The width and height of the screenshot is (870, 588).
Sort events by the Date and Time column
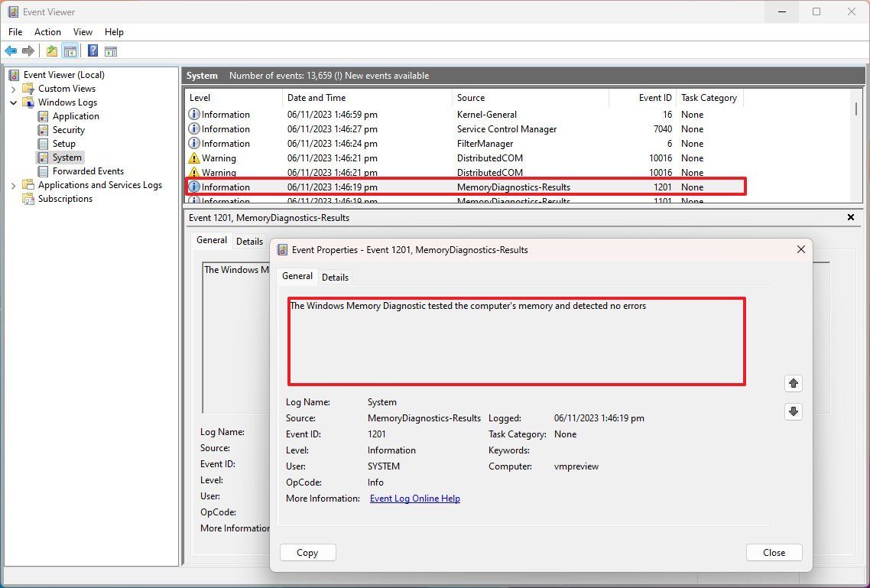[317, 97]
